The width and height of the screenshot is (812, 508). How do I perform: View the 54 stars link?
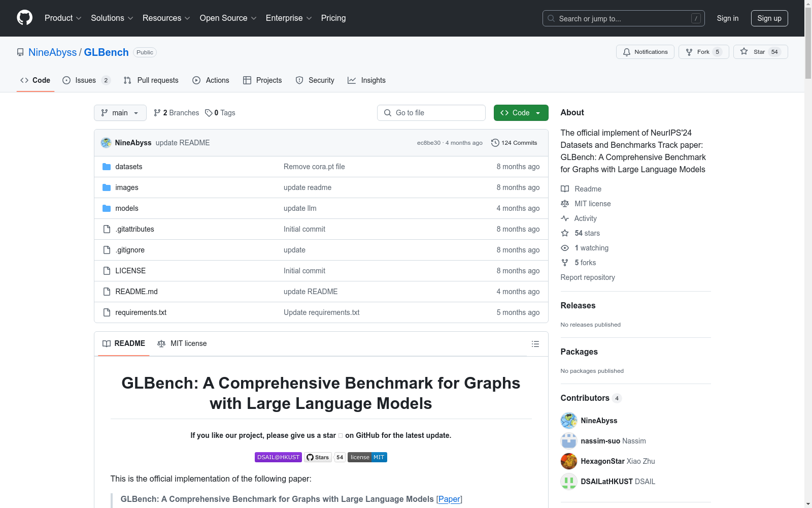pyautogui.click(x=581, y=233)
